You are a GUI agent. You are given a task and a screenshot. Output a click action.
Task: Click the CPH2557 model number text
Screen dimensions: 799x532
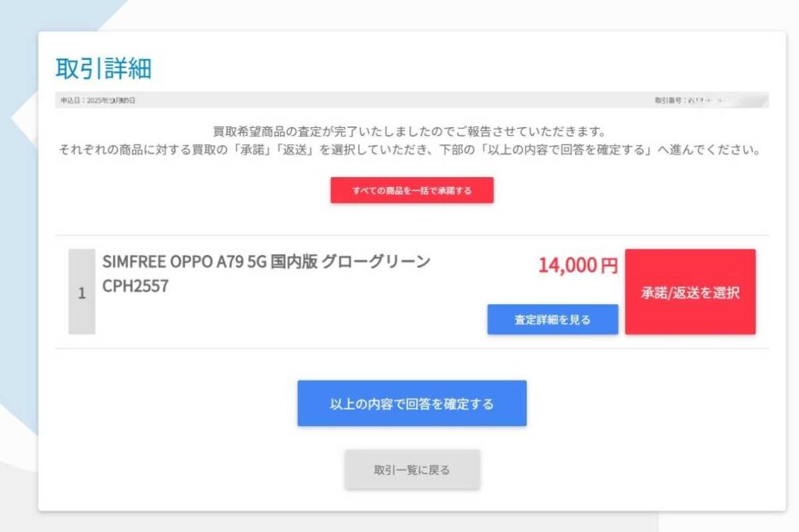click(x=136, y=286)
